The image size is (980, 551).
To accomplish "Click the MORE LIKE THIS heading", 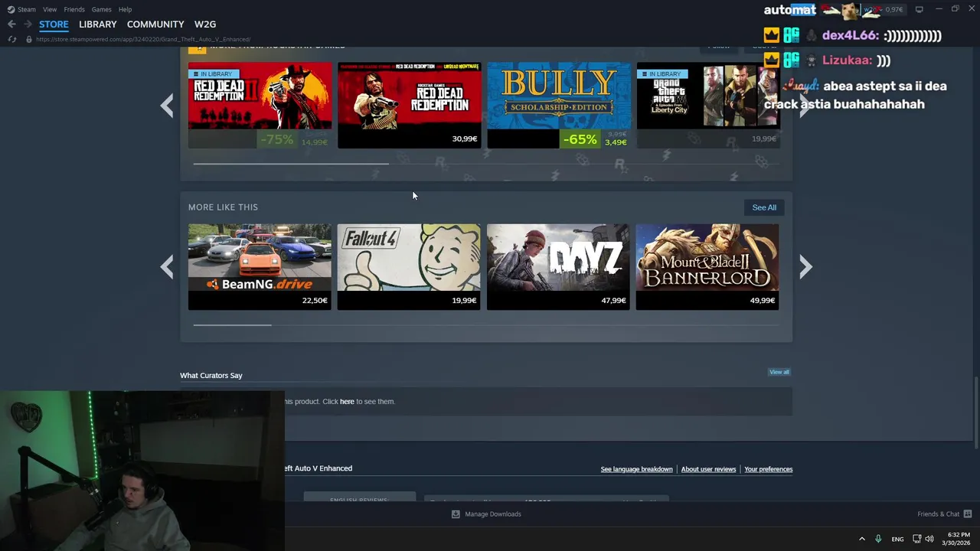I will click(x=223, y=207).
